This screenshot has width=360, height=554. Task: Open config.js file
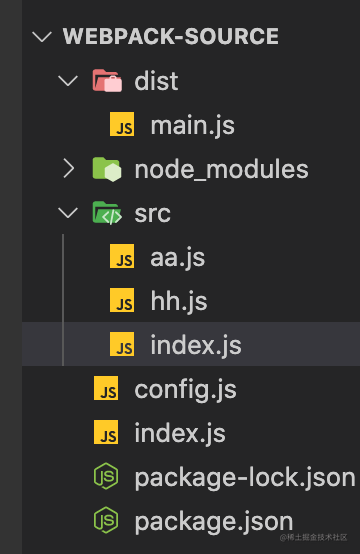(185, 390)
